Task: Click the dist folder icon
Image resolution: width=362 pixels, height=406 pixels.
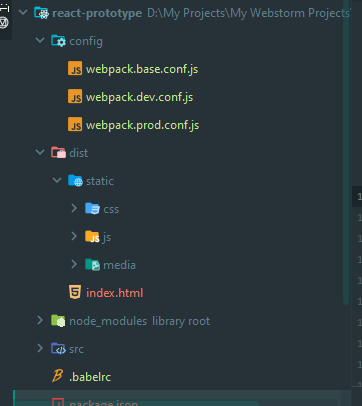Action: [58, 152]
